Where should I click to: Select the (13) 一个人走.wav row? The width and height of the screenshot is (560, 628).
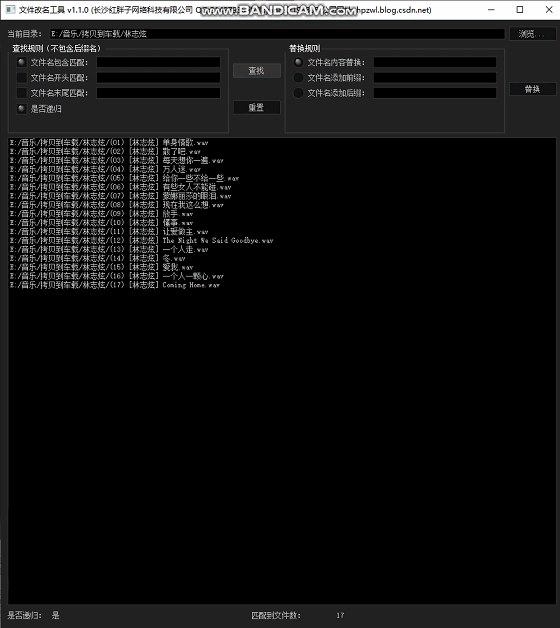(109, 249)
